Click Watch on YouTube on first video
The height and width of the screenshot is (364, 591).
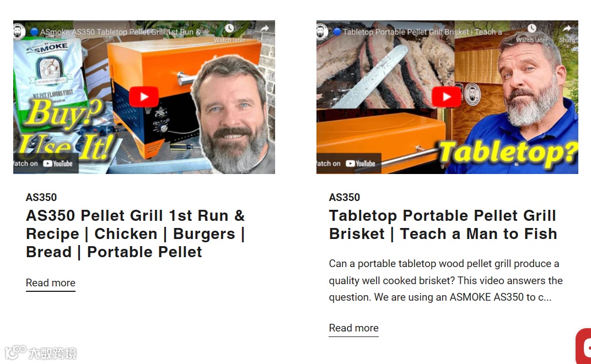45,164
